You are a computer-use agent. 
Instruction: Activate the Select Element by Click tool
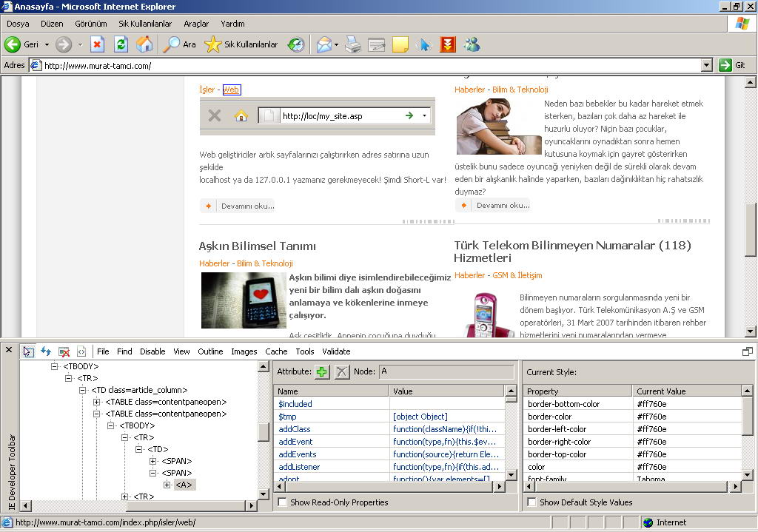pos(28,351)
